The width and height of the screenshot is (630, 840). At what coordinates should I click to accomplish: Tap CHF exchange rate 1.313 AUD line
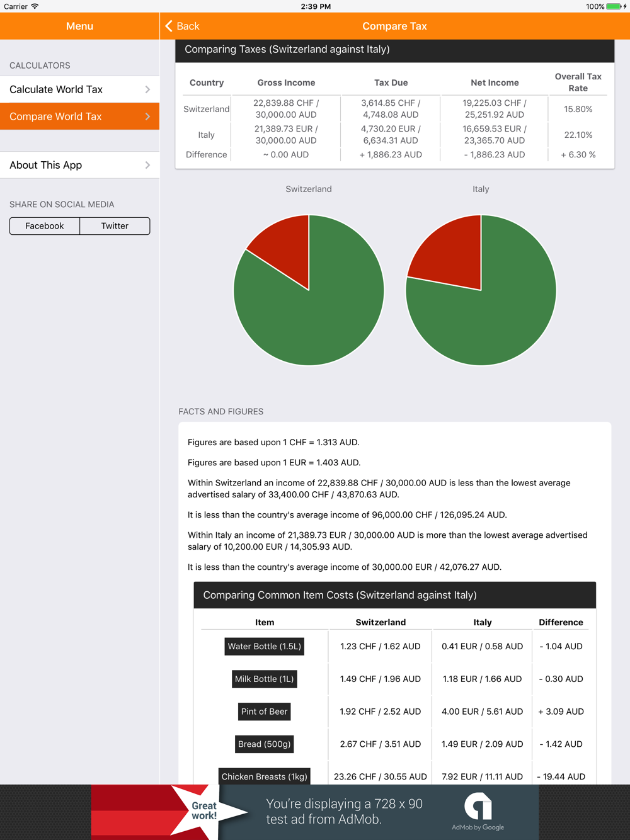(x=273, y=443)
